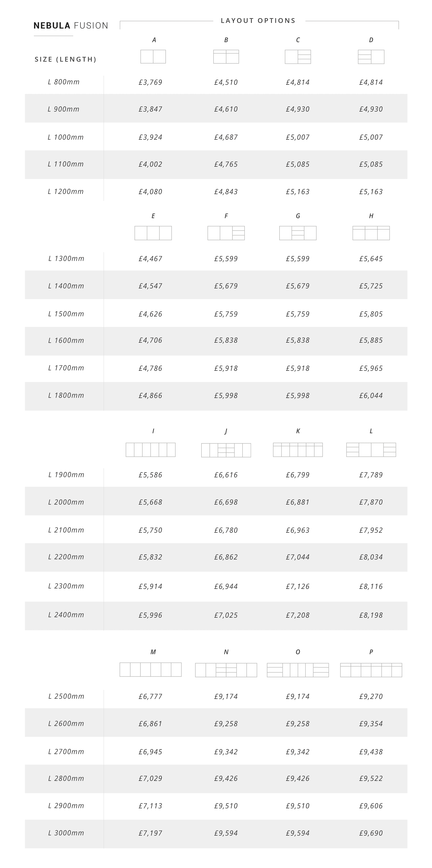The width and height of the screenshot is (432, 868).
Task: Select the layout B diagram icon
Action: 226,57
